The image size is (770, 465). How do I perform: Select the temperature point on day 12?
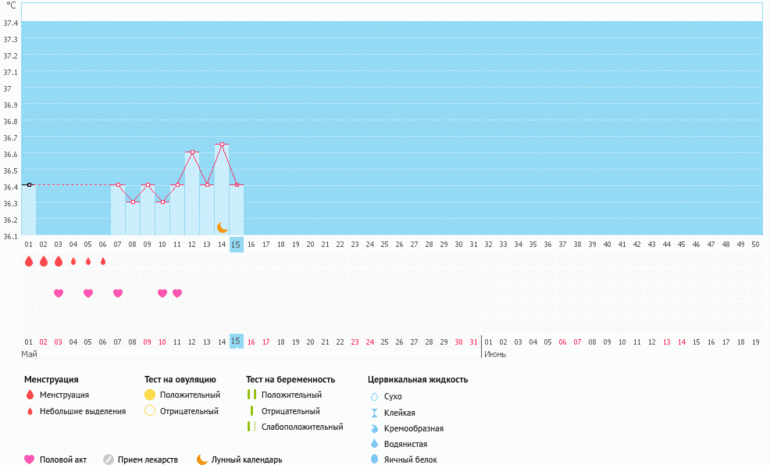192,152
